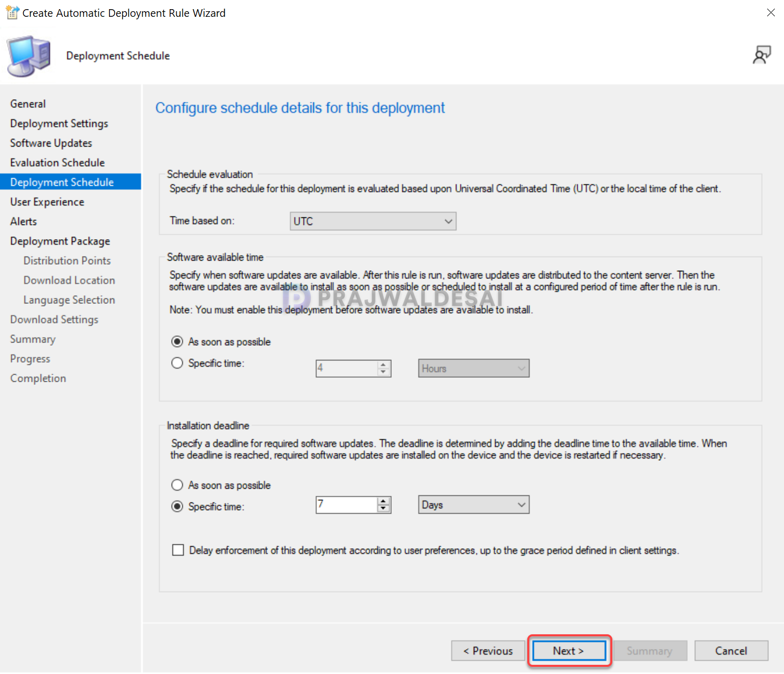Open Deployment Settings page in sidebar
Screen dimensions: 784x674
[59, 124]
